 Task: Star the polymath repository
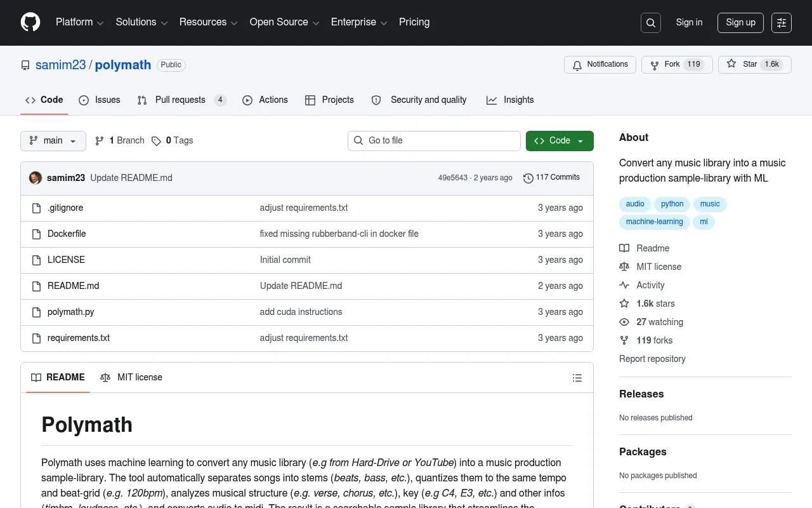point(755,65)
